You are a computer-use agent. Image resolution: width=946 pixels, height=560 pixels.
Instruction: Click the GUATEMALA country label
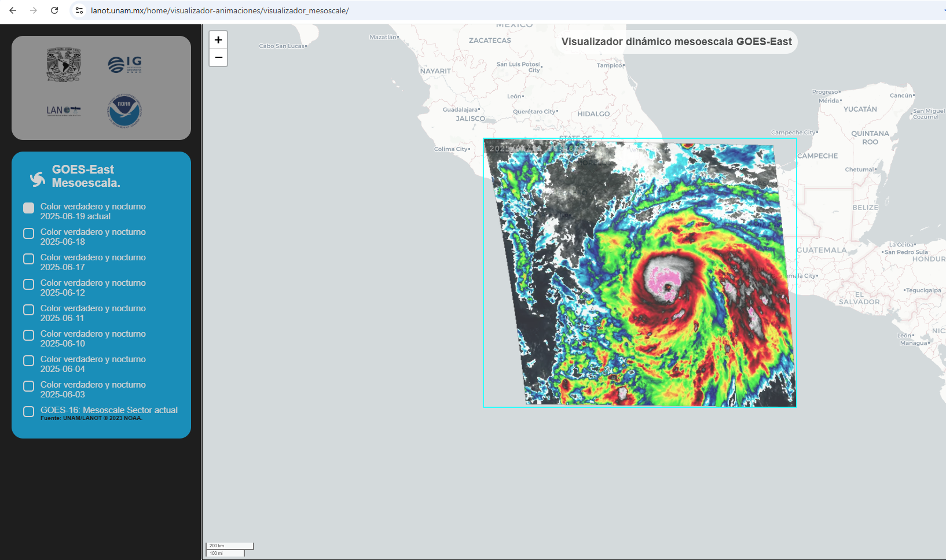822,250
